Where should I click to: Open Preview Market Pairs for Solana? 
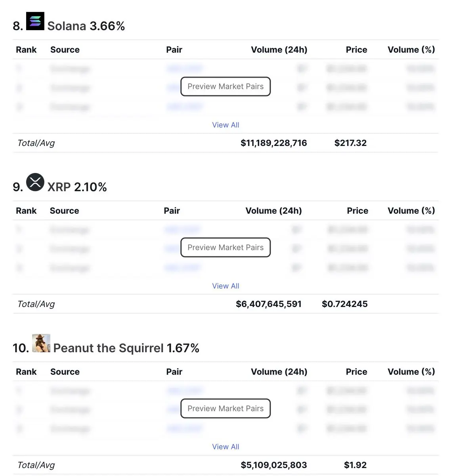click(x=226, y=86)
